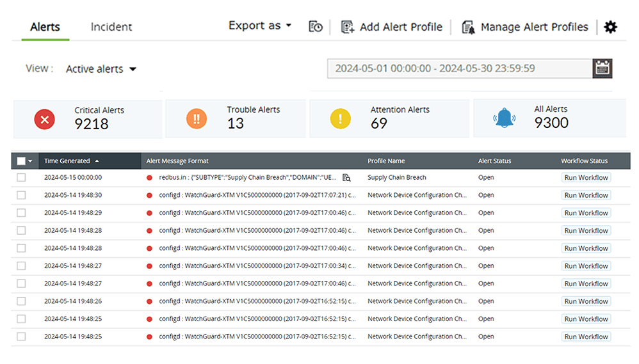639x364 pixels.
Task: Check the 2024-05-14 19:48:29 row checkbox
Action: point(21,213)
